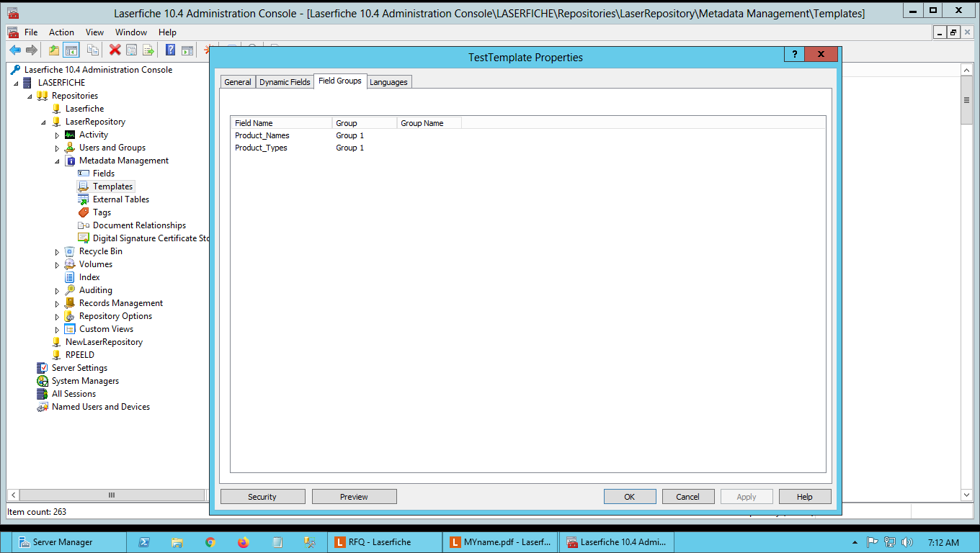Collapse the LASERFICHE server node
This screenshot has height=553, width=980.
point(16,83)
